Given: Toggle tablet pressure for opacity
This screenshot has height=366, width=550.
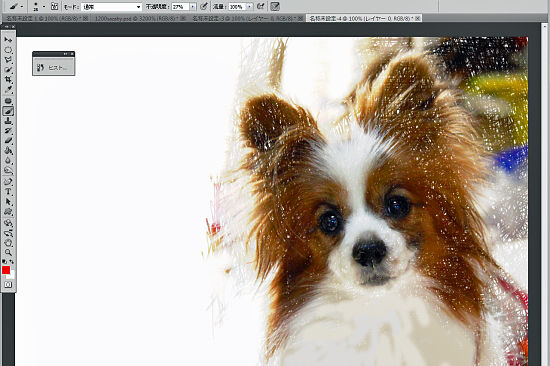Looking at the screenshot, I should pos(204,6).
